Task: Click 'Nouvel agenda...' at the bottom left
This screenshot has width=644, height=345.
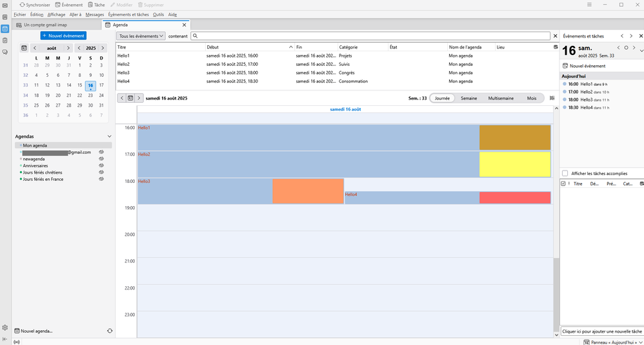Action: point(36,331)
